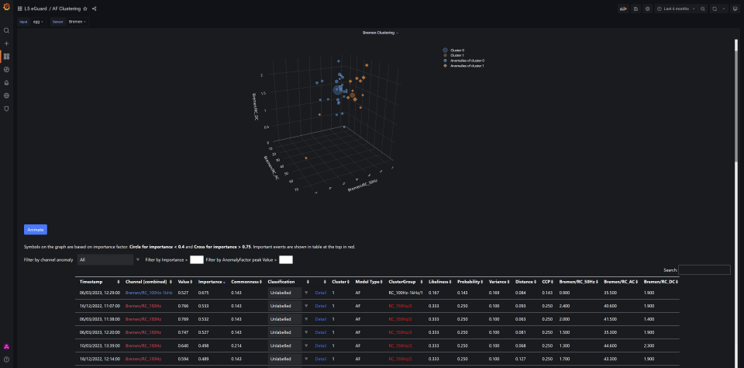
Task: Sort table by Model Type column
Action: point(370,282)
